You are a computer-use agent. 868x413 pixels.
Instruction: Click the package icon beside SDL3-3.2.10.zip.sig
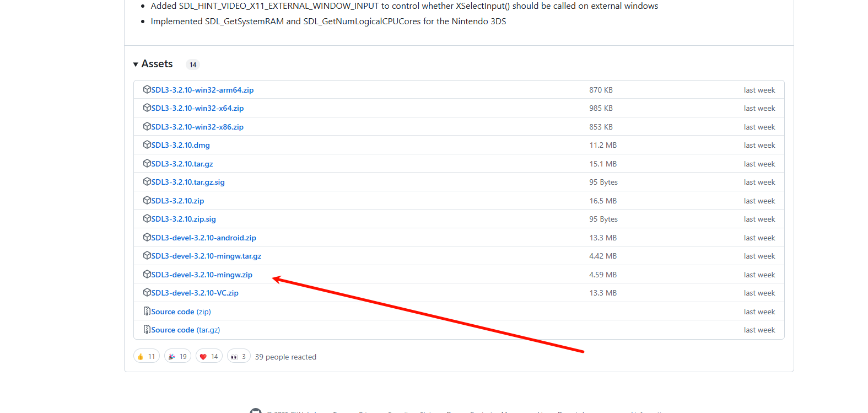(147, 218)
